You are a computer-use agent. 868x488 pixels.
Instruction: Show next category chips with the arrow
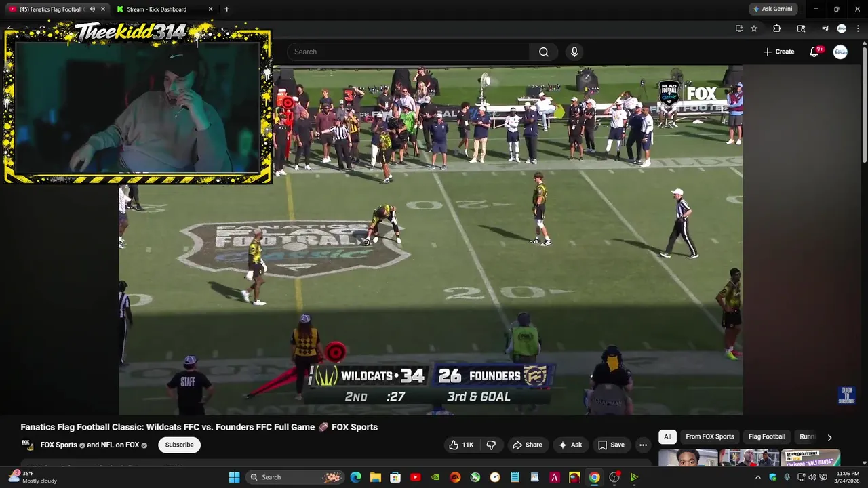pyautogui.click(x=829, y=437)
